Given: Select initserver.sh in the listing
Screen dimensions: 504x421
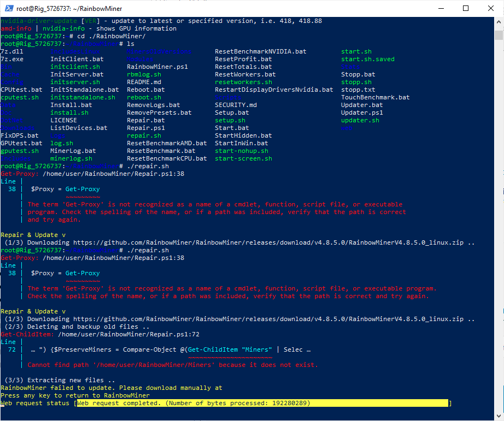Looking at the screenshot, I should click(75, 82).
